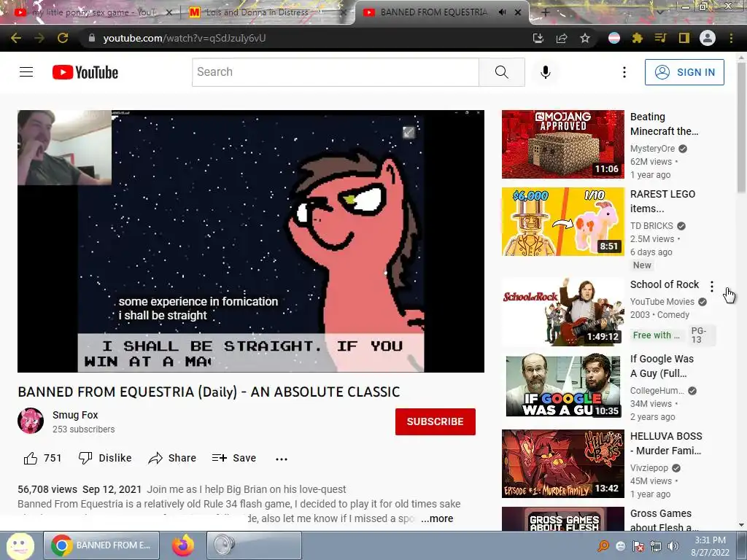Close the Lois and Donna tab
This screenshot has width=747, height=560.
[343, 12]
